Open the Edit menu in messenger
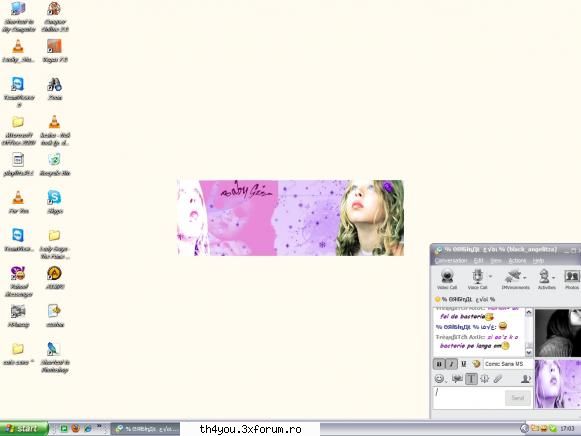Image resolution: width=581 pixels, height=436 pixels. (x=478, y=261)
